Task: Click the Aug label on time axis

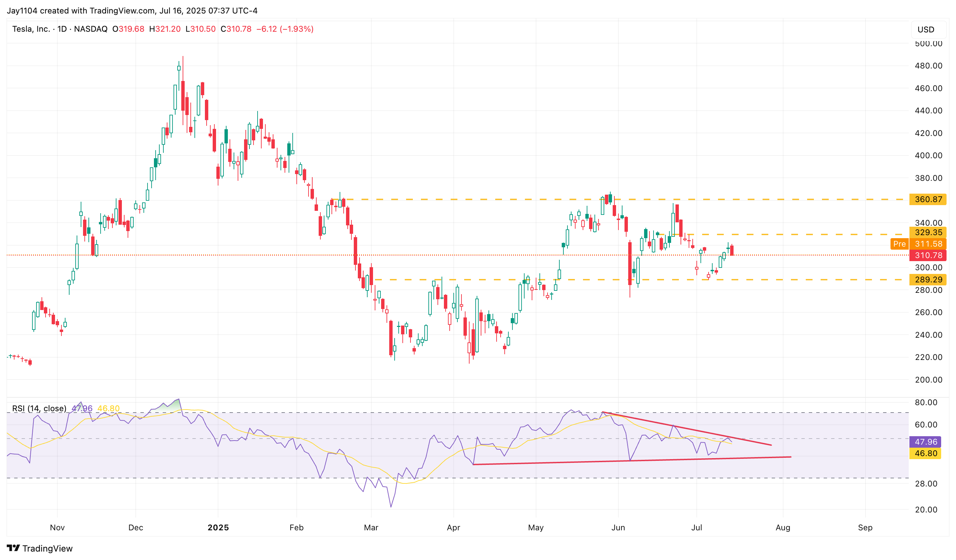Action: (783, 527)
